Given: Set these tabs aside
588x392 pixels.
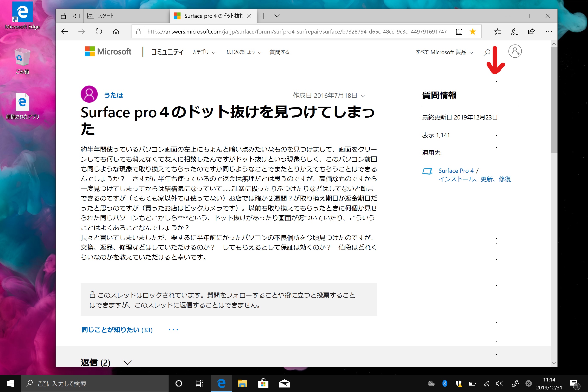Looking at the screenshot, I should pyautogui.click(x=77, y=16).
